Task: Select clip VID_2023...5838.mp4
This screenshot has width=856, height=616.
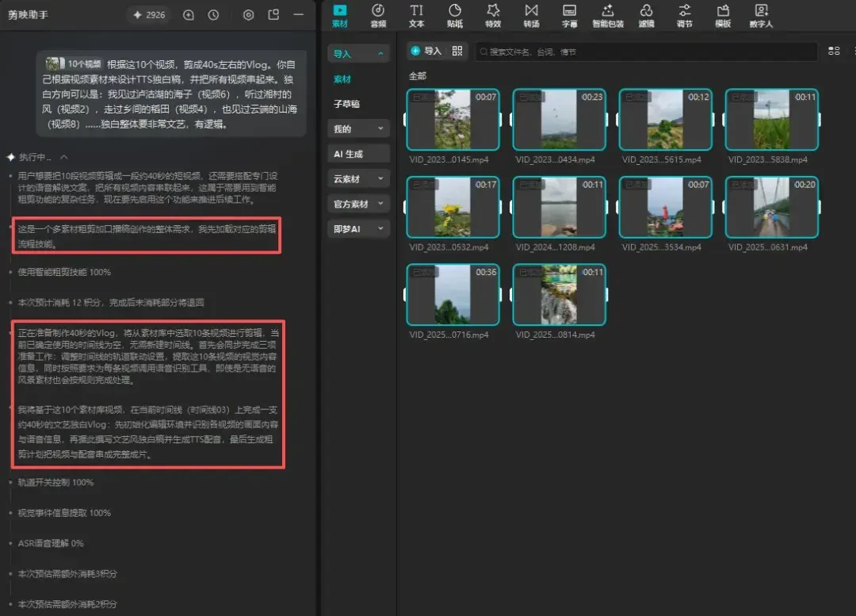Action: click(x=772, y=120)
